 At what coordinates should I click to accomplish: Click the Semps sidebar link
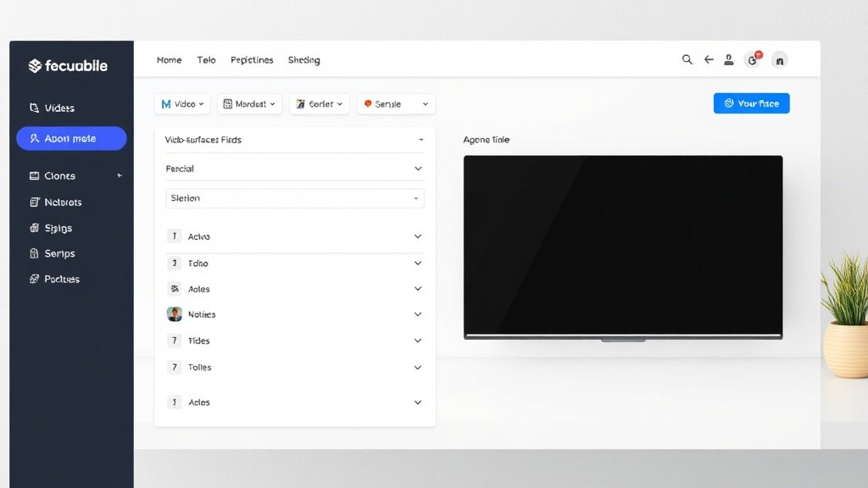click(59, 253)
